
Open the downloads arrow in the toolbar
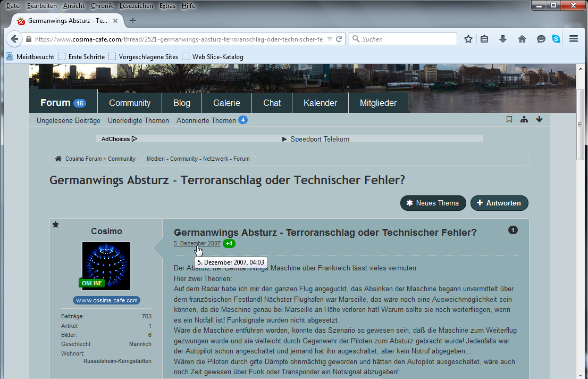pyautogui.click(x=503, y=39)
